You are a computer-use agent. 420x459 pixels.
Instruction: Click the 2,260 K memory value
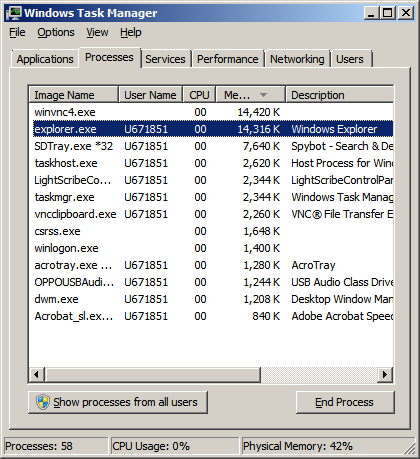click(261, 214)
